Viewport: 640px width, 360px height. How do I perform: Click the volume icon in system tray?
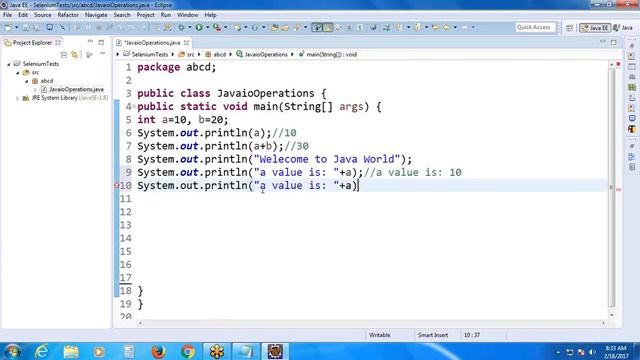click(592, 352)
